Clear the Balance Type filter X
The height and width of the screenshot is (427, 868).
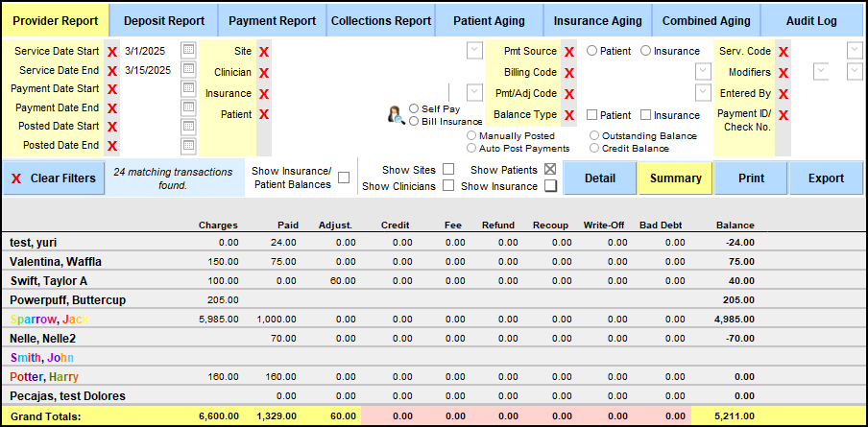568,115
